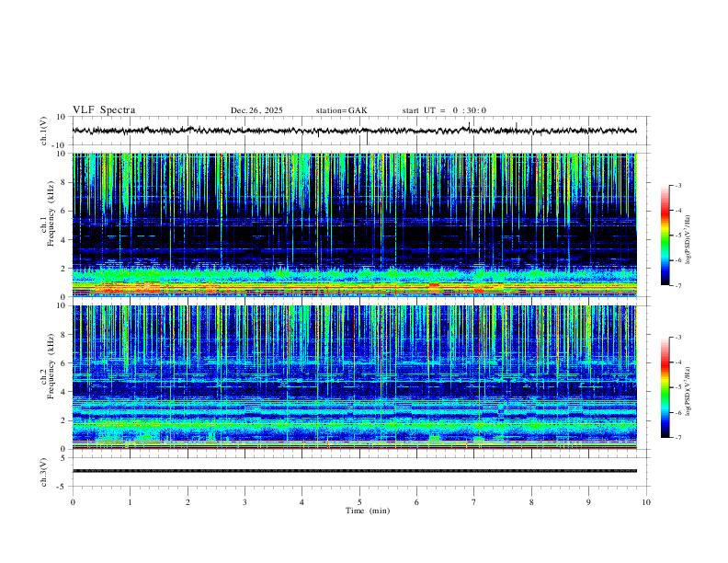Click time axis tick label "3"
The width and height of the screenshot is (728, 563).
[x=245, y=502]
